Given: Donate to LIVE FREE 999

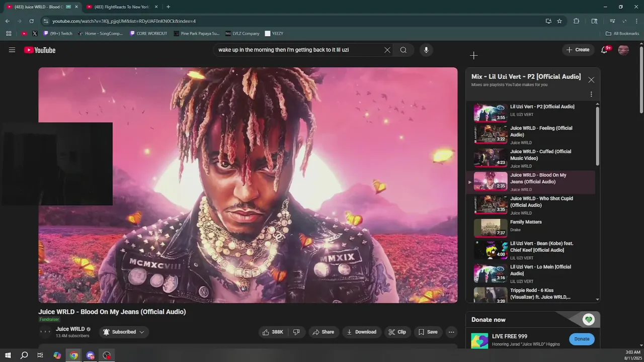Looking at the screenshot, I should 582,339.
